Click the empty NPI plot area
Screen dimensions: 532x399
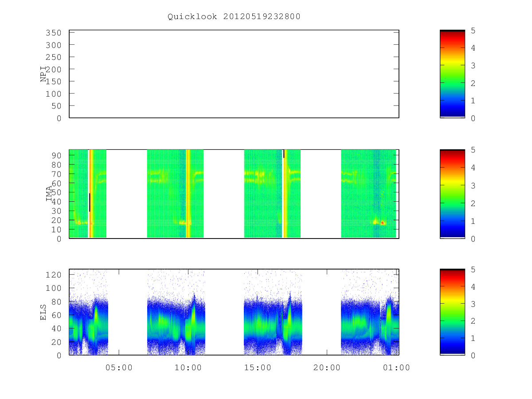(234, 74)
